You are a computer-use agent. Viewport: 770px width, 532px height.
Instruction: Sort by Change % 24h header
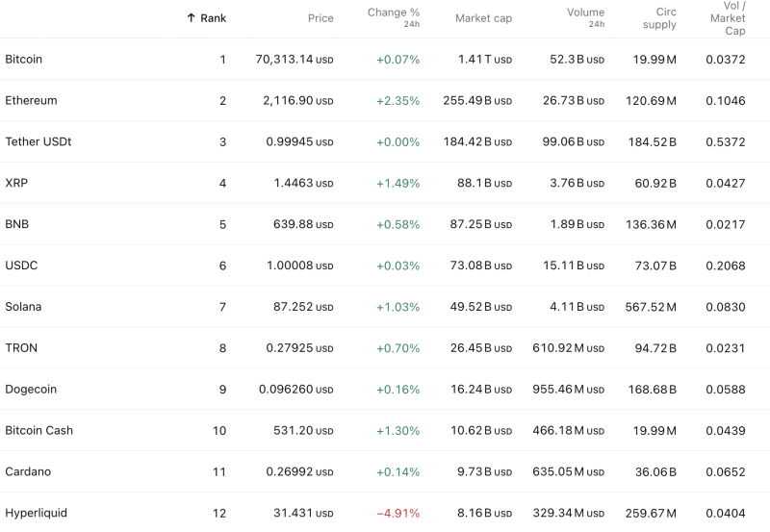click(x=394, y=17)
